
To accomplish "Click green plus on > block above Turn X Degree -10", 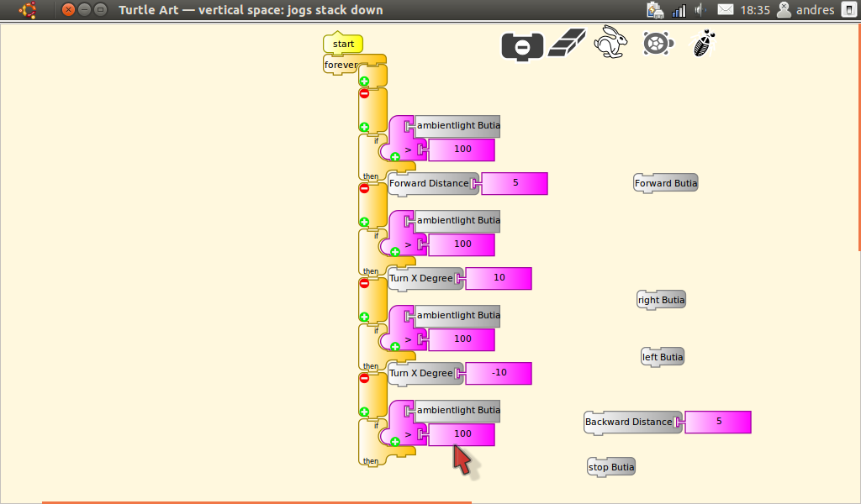I will pyautogui.click(x=395, y=347).
